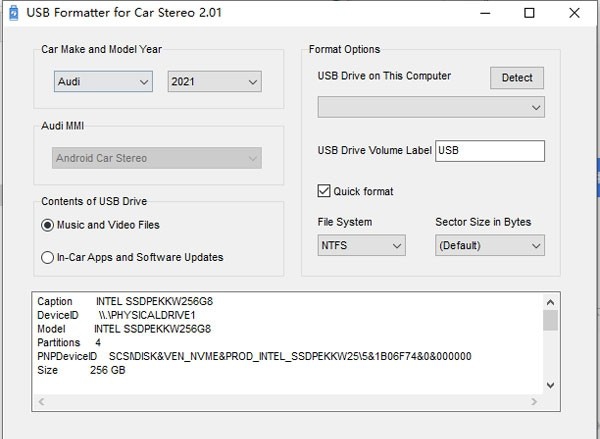Click the USB Drive Volume Label field

(490, 151)
